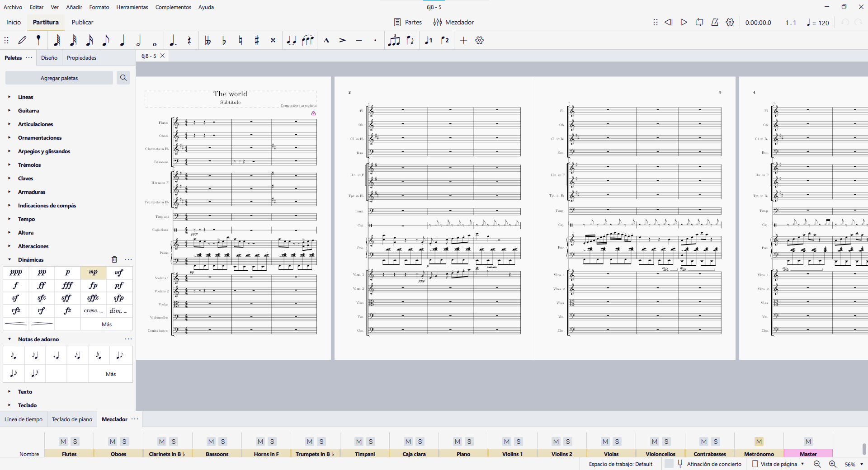868x470 pixels.
Task: Toggle the metronome
Action: 715,22
